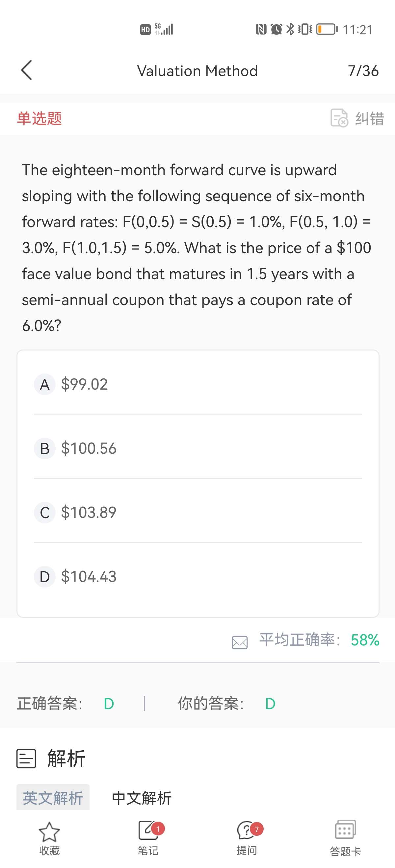Tap the Valuation Method title
Viewport: 395px width, 868px height.
197,71
